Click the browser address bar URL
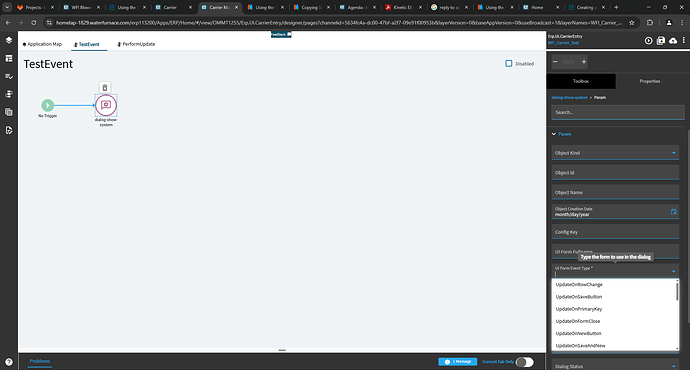Viewport: 690px width, 370px height. pos(339,22)
